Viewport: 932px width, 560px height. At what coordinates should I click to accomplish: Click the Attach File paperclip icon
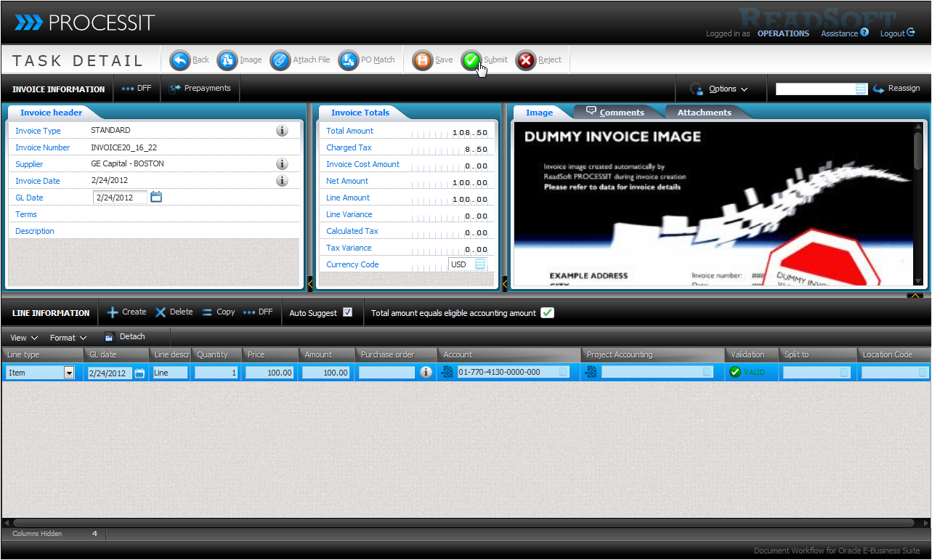[280, 60]
